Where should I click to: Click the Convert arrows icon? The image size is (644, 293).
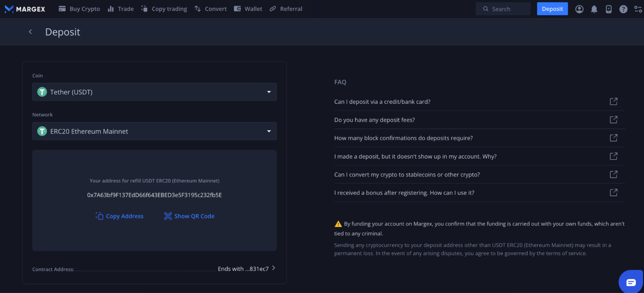click(x=197, y=9)
